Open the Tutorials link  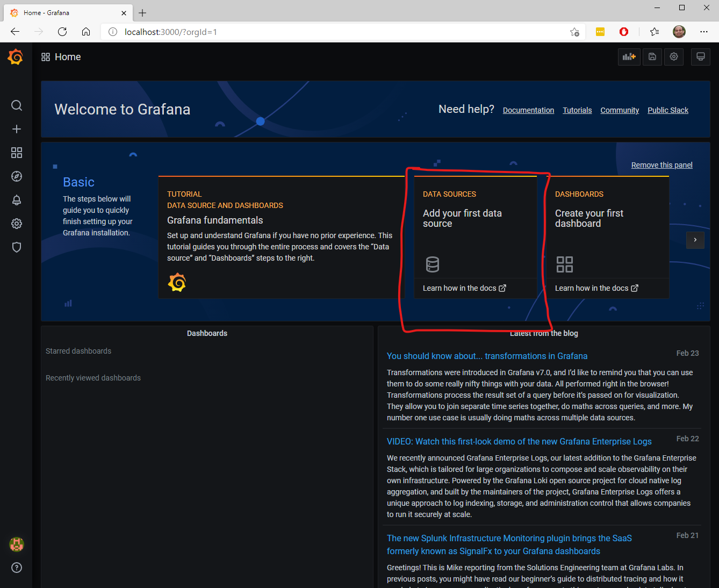(x=577, y=110)
